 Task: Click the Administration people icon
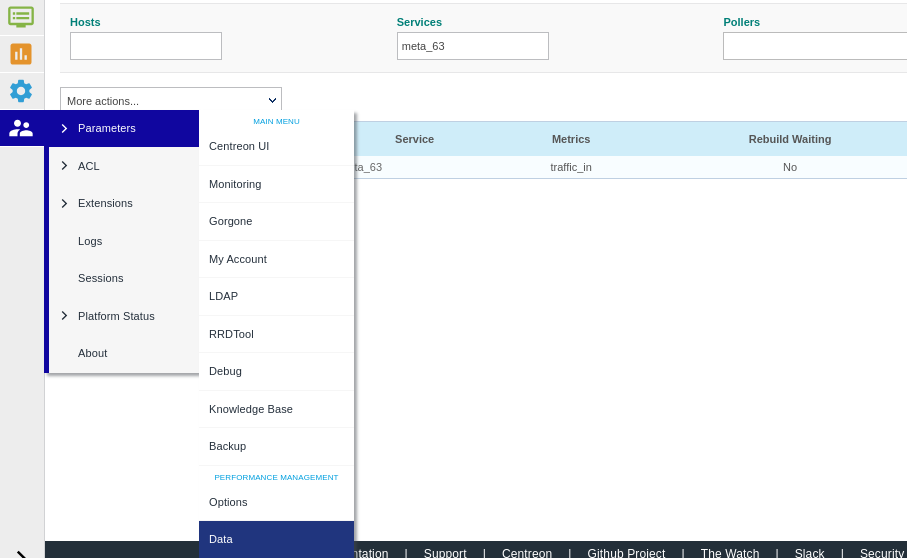point(21,128)
